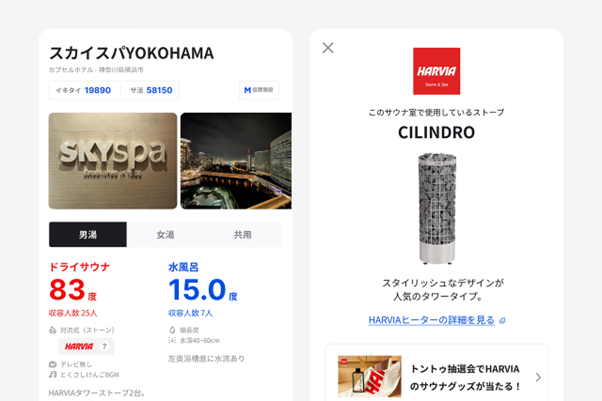Select the 男湯 tab
The height and width of the screenshot is (401, 602).
point(88,234)
